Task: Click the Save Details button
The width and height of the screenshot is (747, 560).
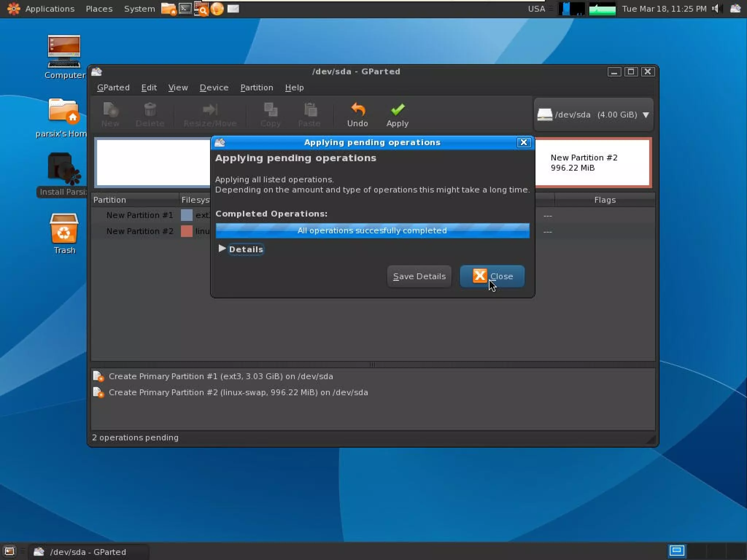Action: click(419, 276)
